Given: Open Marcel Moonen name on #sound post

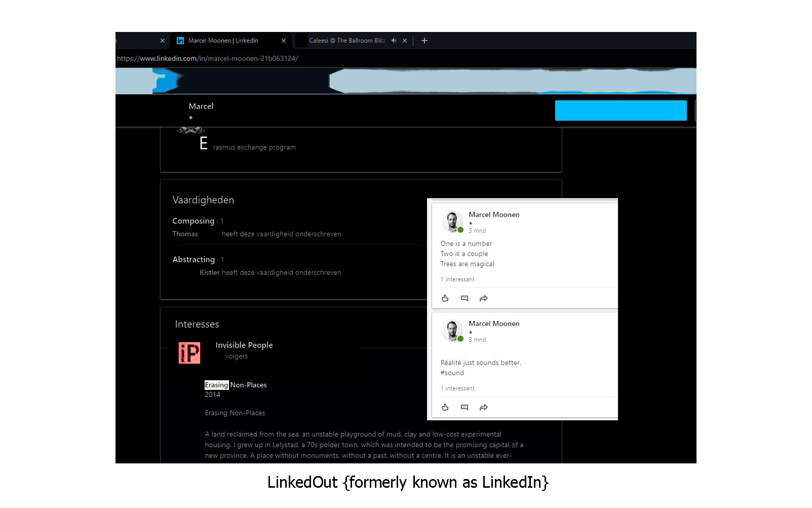Looking at the screenshot, I should click(x=494, y=324).
